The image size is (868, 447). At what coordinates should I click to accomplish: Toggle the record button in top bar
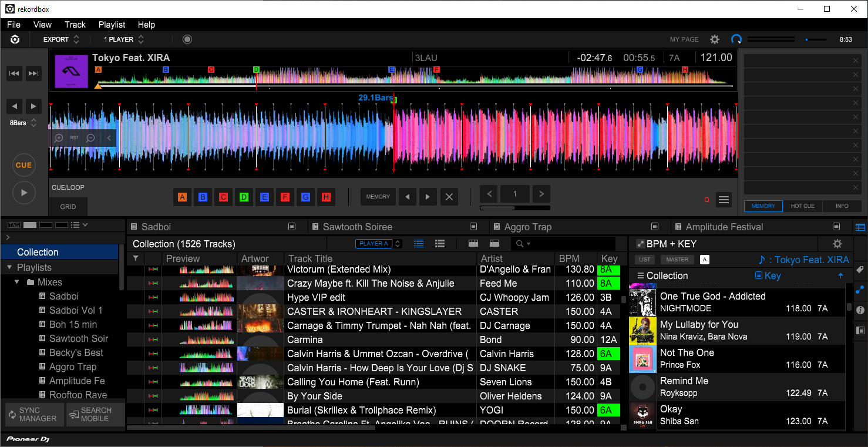(187, 39)
